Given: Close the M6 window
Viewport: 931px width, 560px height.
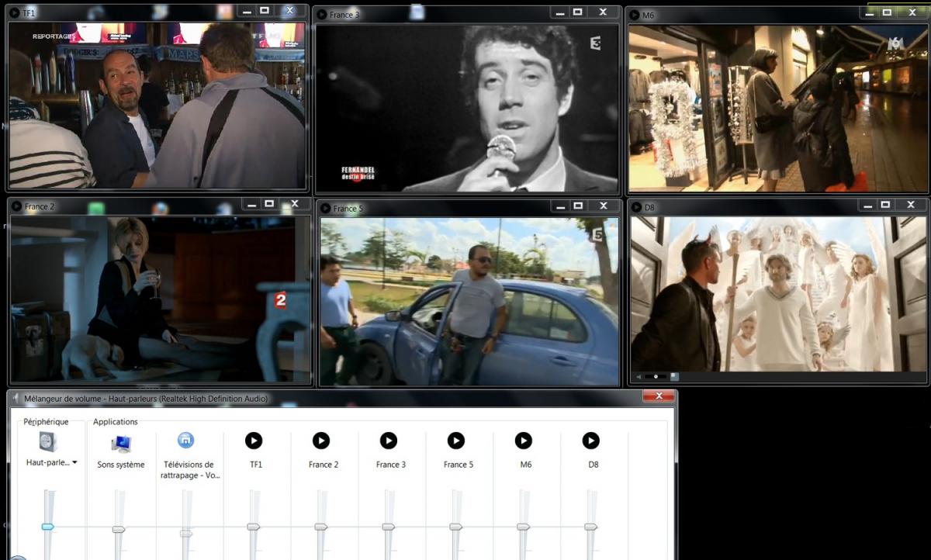Looking at the screenshot, I should coord(912,12).
